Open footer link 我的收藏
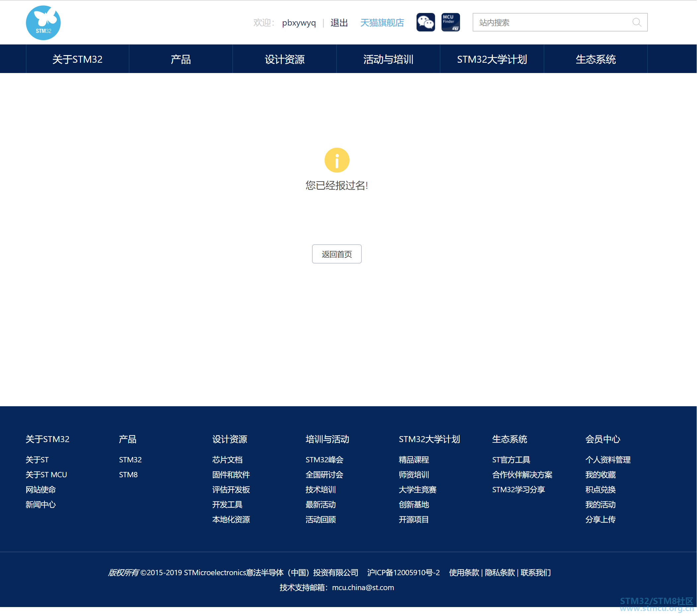The height and width of the screenshot is (616, 697). [x=600, y=475]
